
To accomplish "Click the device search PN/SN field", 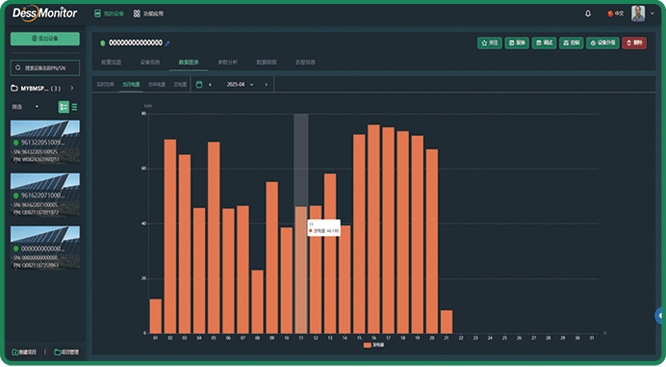I will click(45, 68).
